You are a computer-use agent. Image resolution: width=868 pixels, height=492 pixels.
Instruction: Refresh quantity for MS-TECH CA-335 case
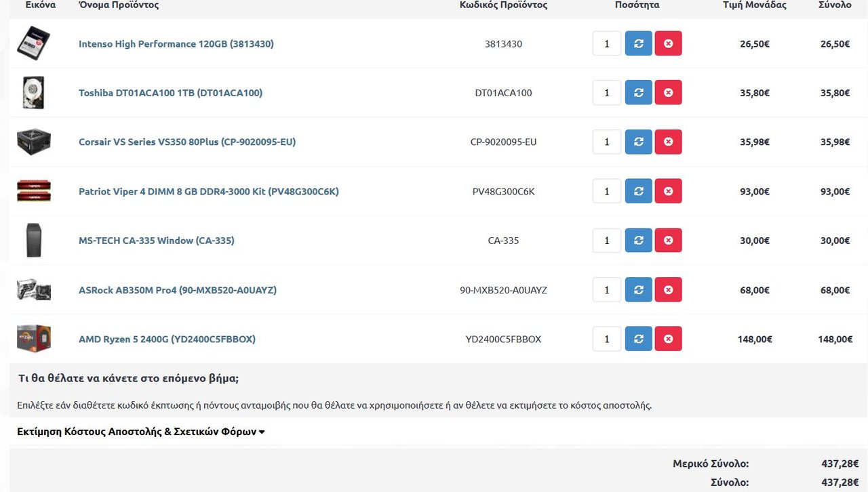tap(638, 241)
